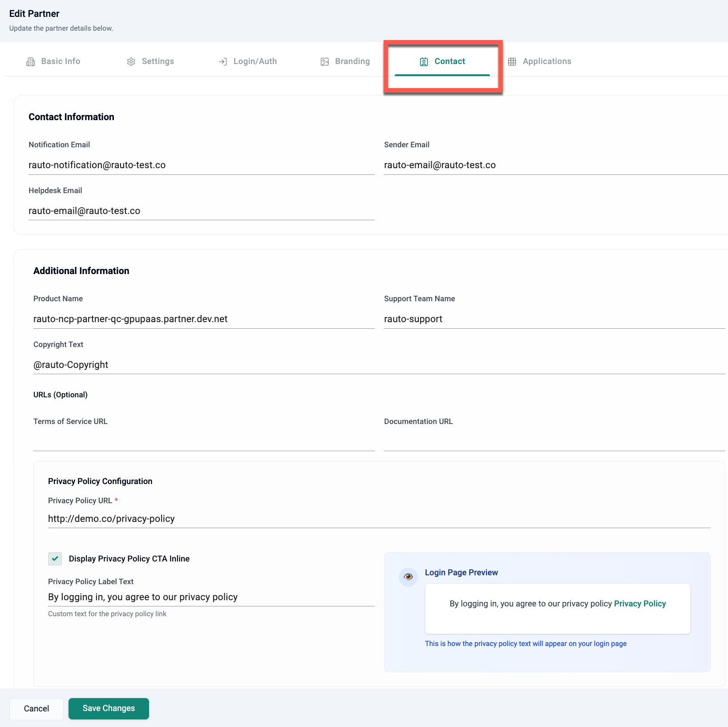Edit the Privacy Policy Label Text field
728x727 pixels.
(211, 597)
